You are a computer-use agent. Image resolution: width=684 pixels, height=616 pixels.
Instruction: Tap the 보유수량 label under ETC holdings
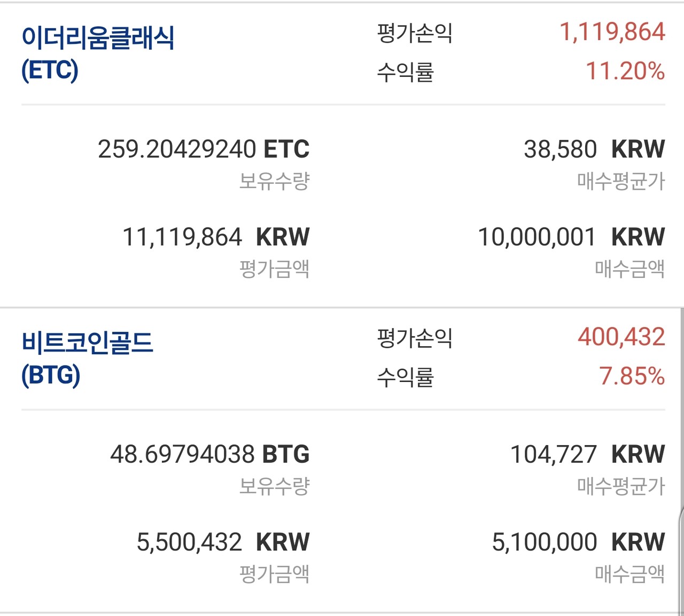coord(274,181)
